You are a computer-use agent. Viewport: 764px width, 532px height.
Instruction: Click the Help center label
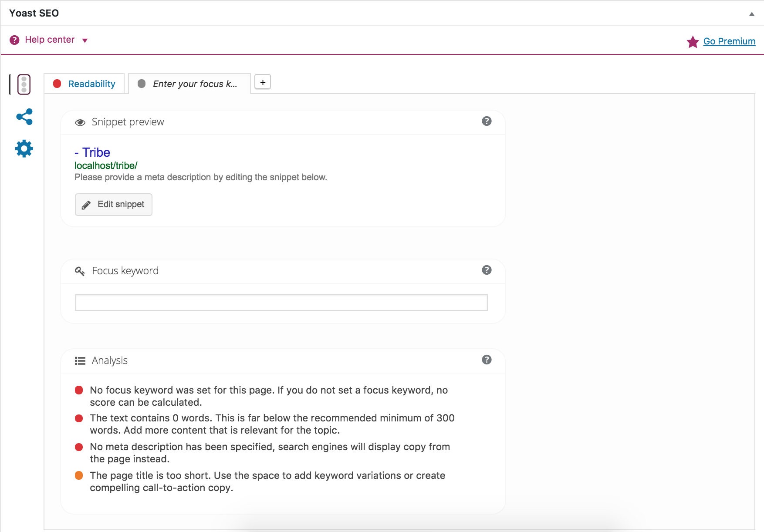[x=50, y=40]
